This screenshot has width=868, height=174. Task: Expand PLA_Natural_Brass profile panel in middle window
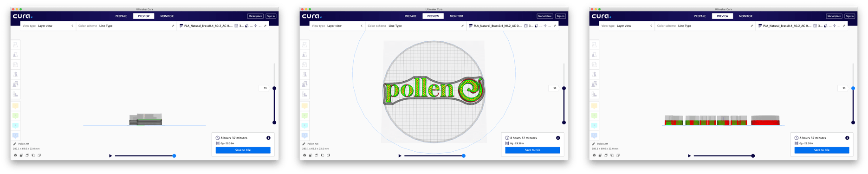(x=512, y=26)
